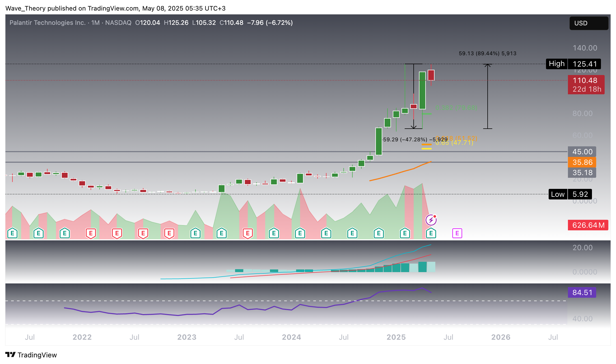
Task: Open the green E earnings marker under the lightning icon
Action: pyautogui.click(x=431, y=233)
